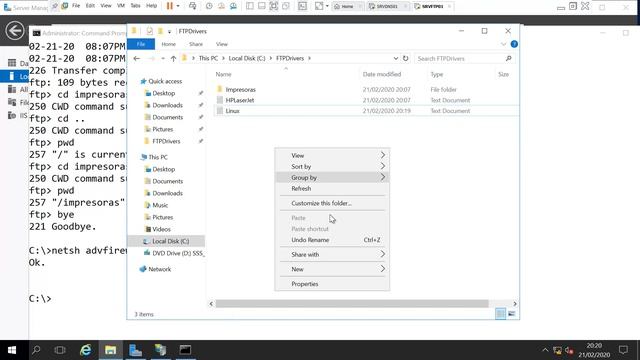Choose Customize this folder
Viewport: 640px width, 360px height.
[322, 203]
